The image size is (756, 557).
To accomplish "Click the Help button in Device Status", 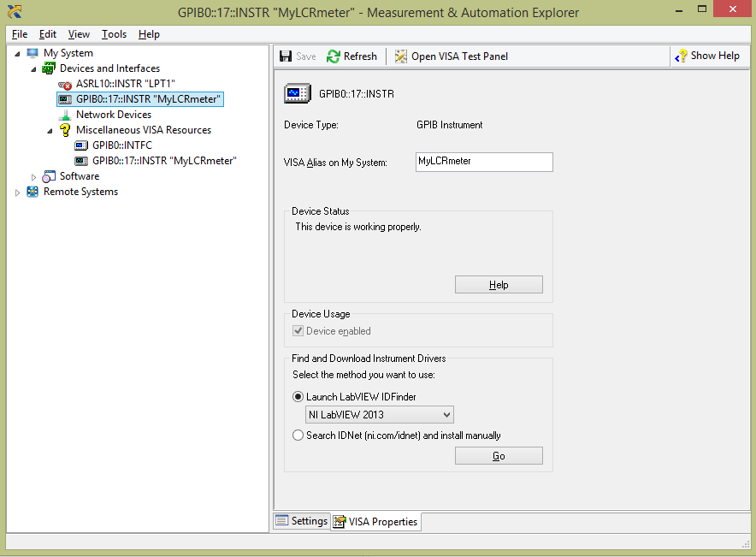I will pos(499,285).
